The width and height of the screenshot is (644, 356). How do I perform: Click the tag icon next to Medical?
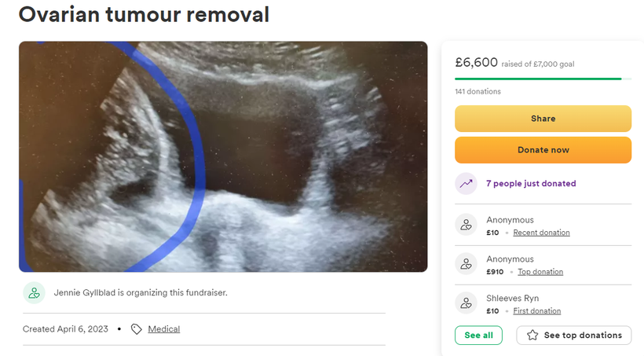pos(137,329)
